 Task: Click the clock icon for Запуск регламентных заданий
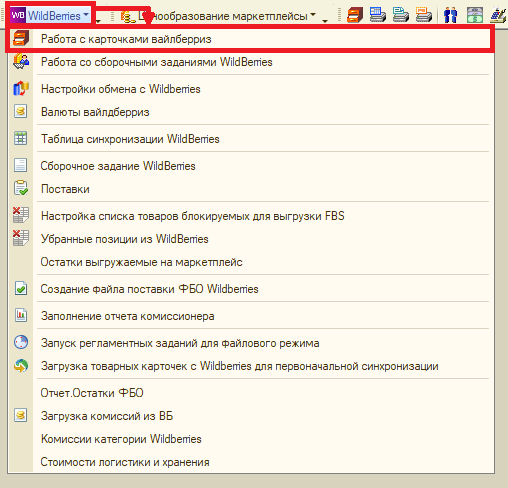pyautogui.click(x=21, y=342)
